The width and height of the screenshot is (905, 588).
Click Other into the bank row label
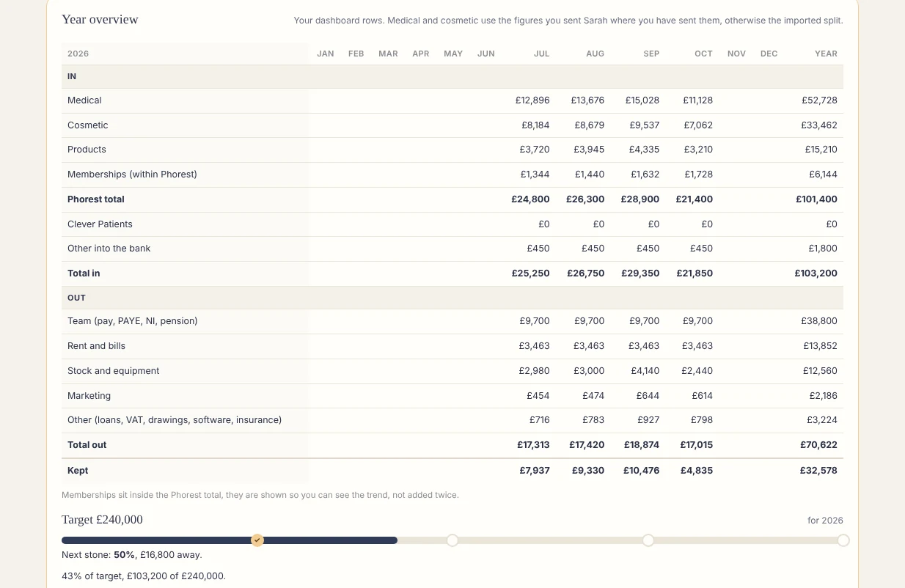tap(109, 249)
